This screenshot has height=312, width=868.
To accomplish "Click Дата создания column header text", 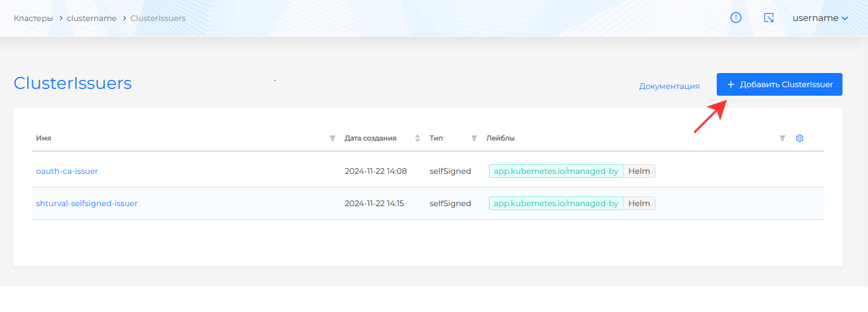I will coord(371,138).
